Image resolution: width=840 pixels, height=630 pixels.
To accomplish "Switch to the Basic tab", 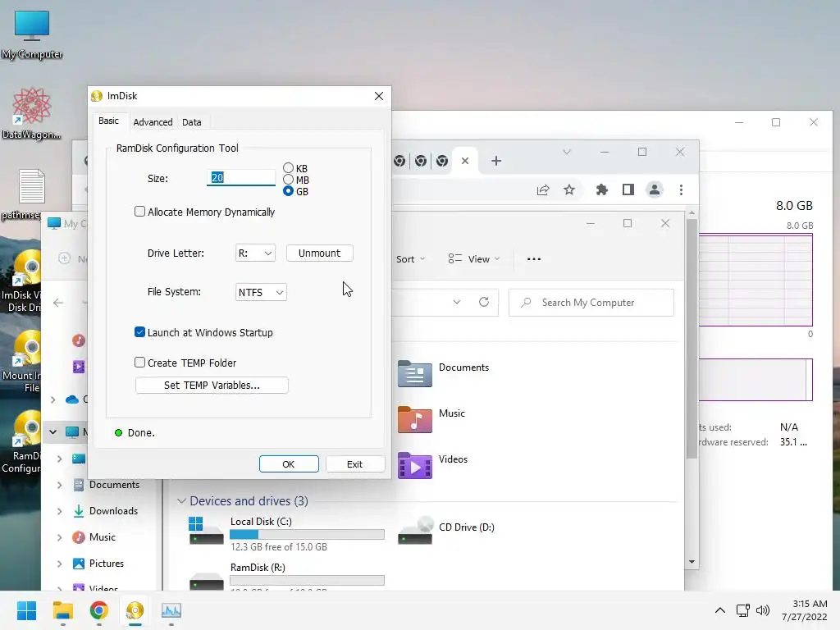I will 109,121.
